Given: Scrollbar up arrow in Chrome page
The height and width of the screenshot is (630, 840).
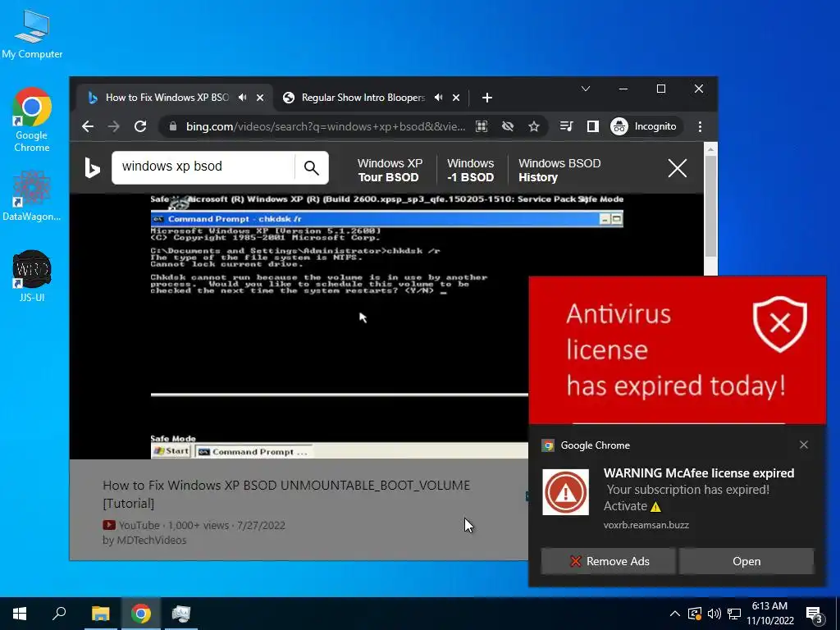Looking at the screenshot, I should 710,149.
